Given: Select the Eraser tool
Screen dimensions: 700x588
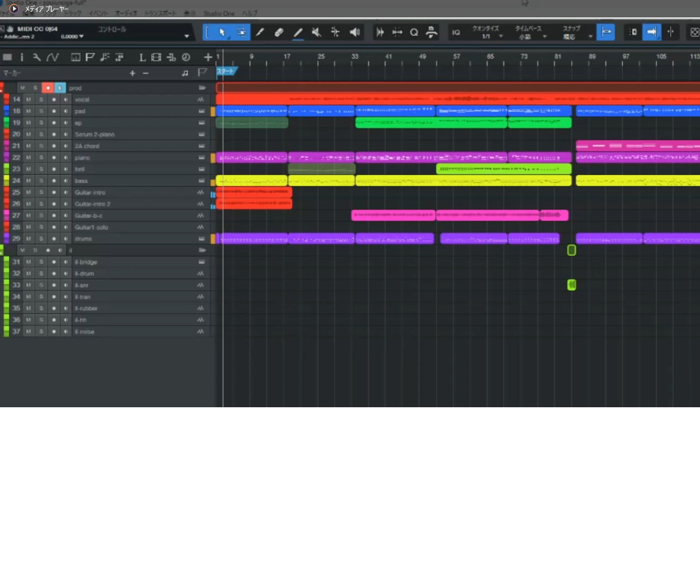Looking at the screenshot, I should pos(279,33).
